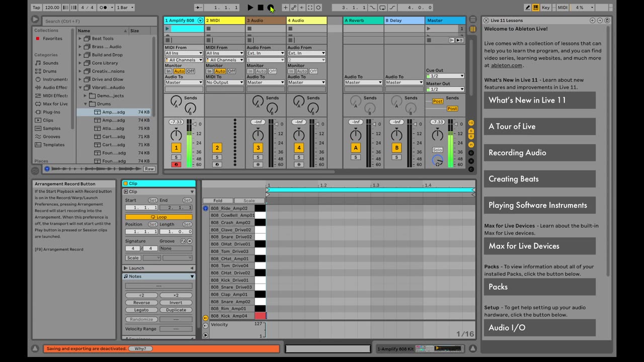644x362 pixels.
Task: Toggle the metronome in the control bar
Action: click(106, 8)
